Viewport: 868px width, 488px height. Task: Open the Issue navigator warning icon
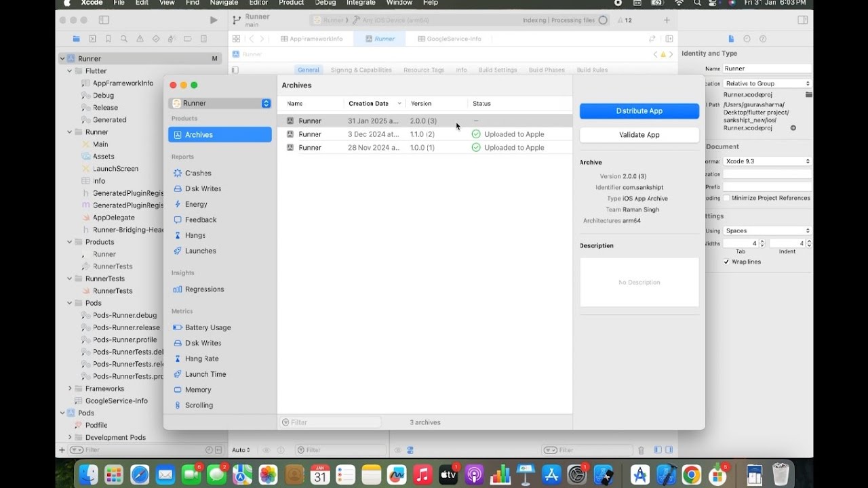coord(140,39)
